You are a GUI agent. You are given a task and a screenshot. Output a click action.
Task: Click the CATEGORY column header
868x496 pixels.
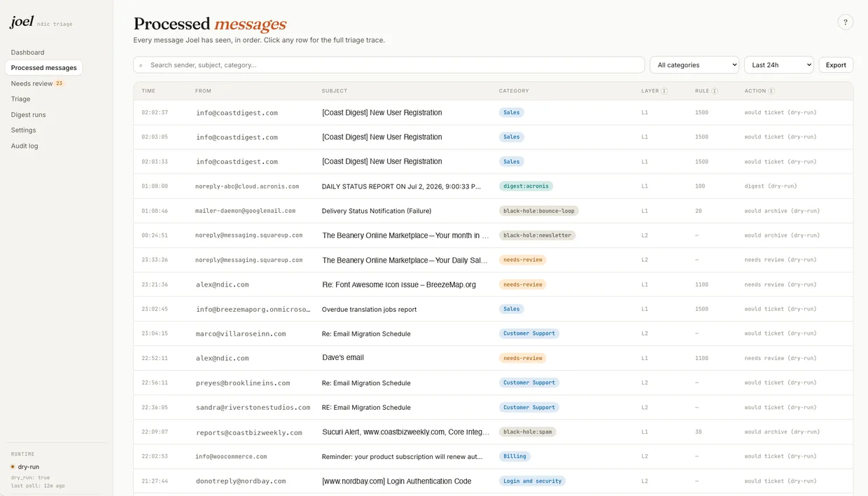tap(514, 91)
